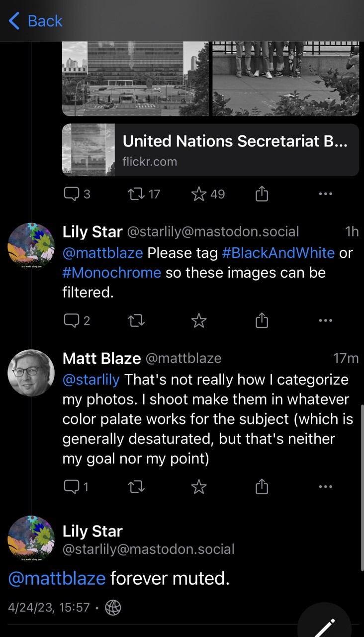Favorite Lily Star's tagging request post
Image resolution: width=364 pixels, height=637 pixels.
tap(199, 321)
